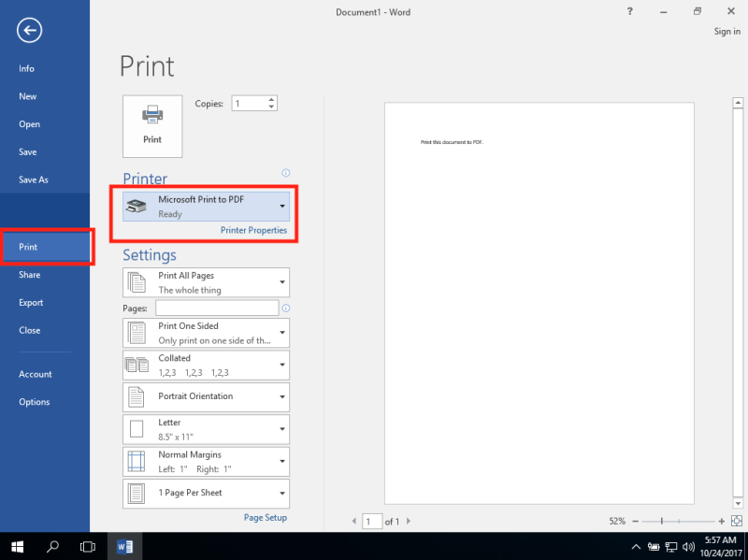Click the Sign in label
This screenshot has height=560, width=748.
[727, 31]
